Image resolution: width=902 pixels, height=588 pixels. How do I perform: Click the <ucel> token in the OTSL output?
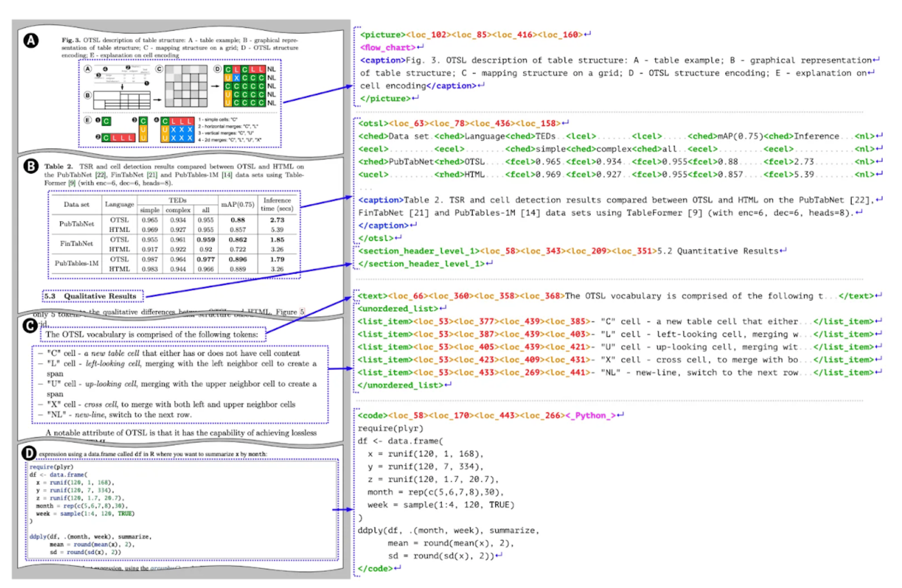click(x=373, y=174)
